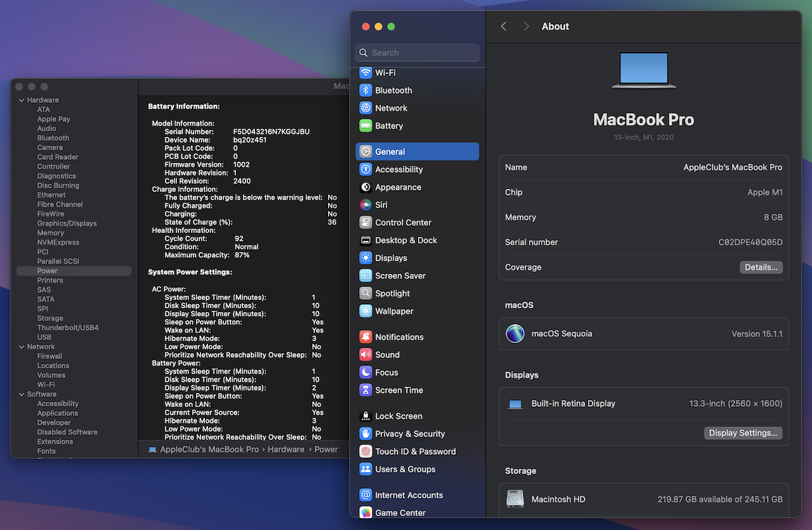Collapse the Network disclosure triangle
The image size is (812, 530).
tap(22, 347)
